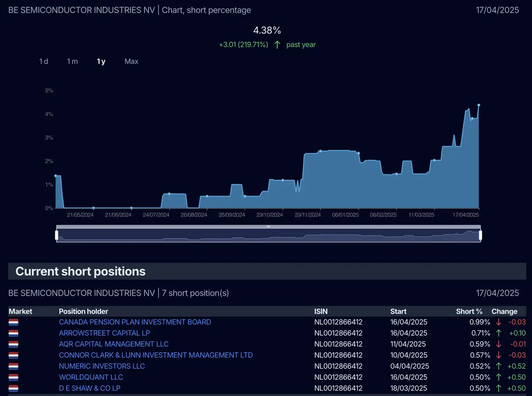This screenshot has width=532, height=396.
Task: Click Netherlands flag in Numeric Investors row
Action: (x=13, y=366)
